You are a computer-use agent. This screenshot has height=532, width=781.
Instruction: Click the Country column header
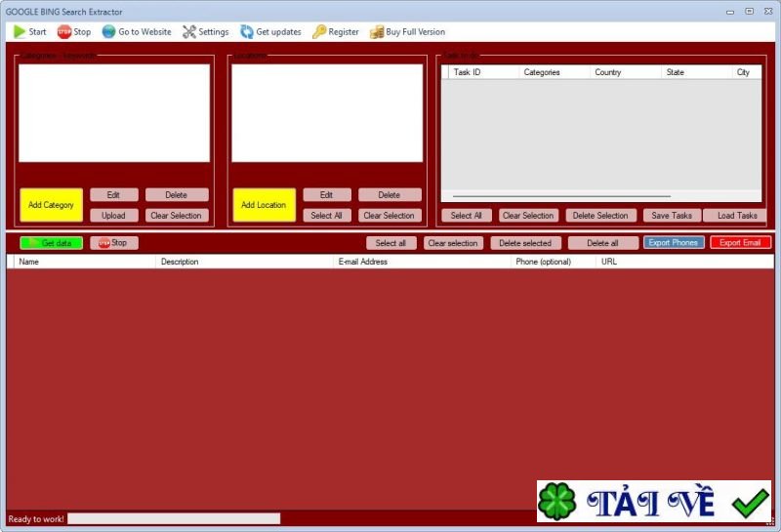click(626, 72)
